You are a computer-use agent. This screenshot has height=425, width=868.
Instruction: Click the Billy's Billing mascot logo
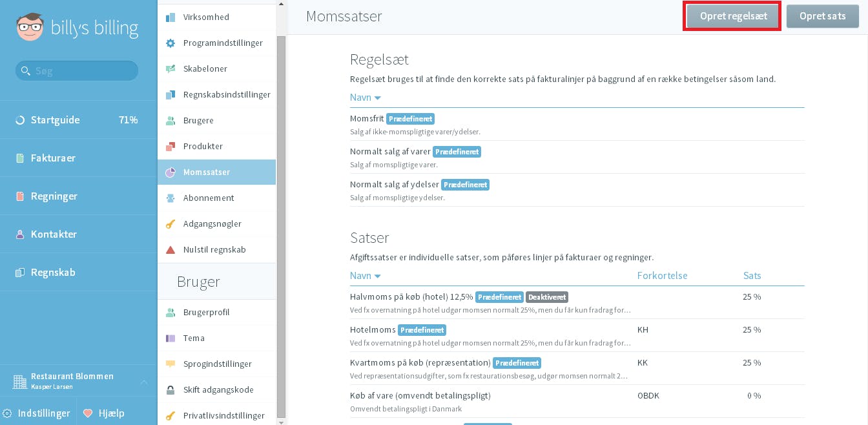(30, 27)
